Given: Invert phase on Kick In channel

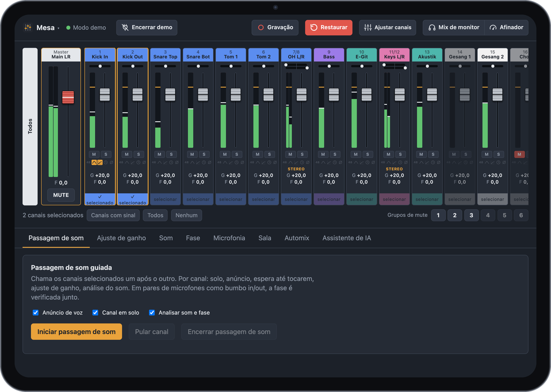Looking at the screenshot, I should 111,163.
